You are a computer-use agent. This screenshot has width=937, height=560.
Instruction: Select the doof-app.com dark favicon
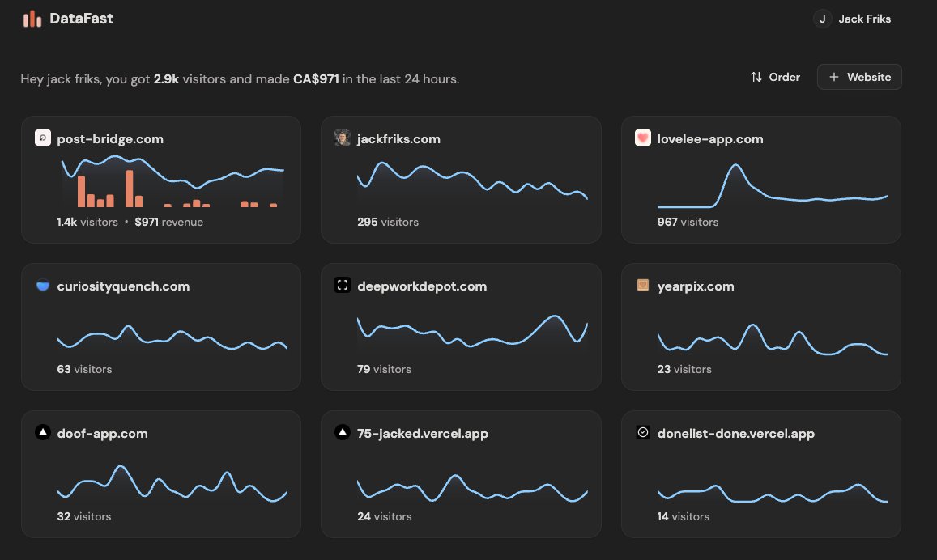42,432
